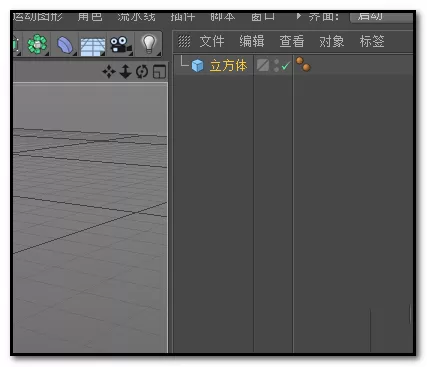Open the 标签 menu in object manager
This screenshot has width=427, height=367.
pyautogui.click(x=372, y=41)
